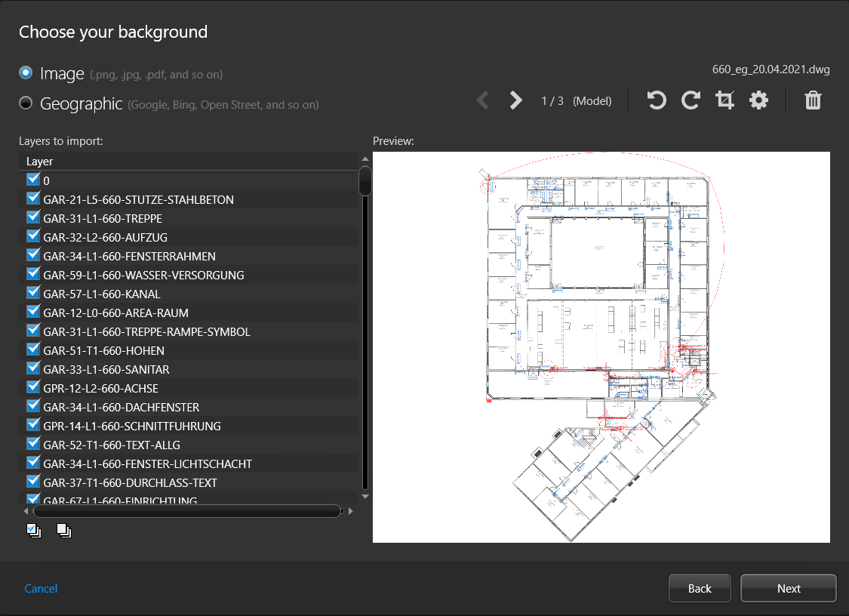Select the Image radio button

click(25, 72)
